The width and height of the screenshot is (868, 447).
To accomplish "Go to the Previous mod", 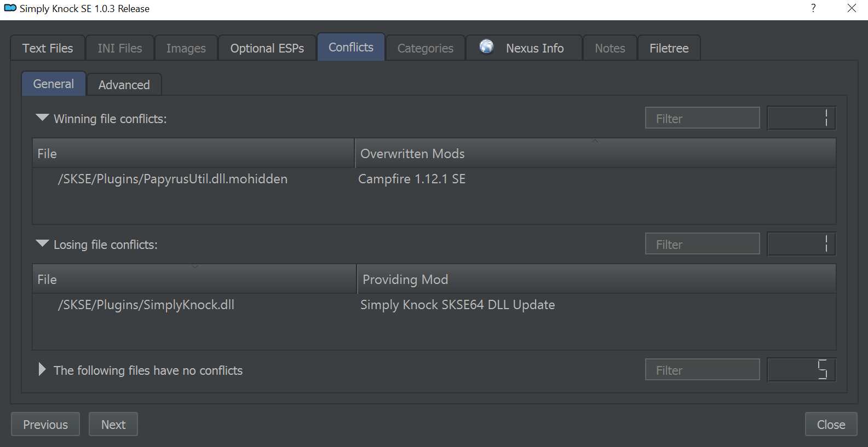I will [x=45, y=425].
